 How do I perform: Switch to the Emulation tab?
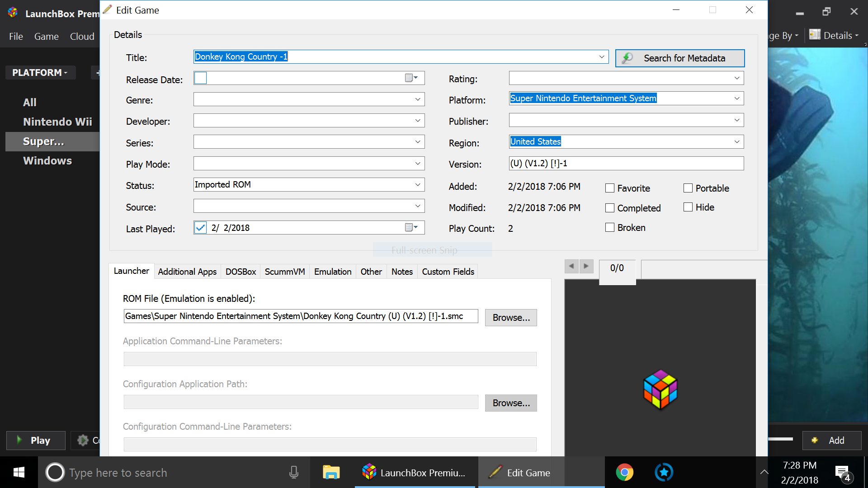point(333,272)
